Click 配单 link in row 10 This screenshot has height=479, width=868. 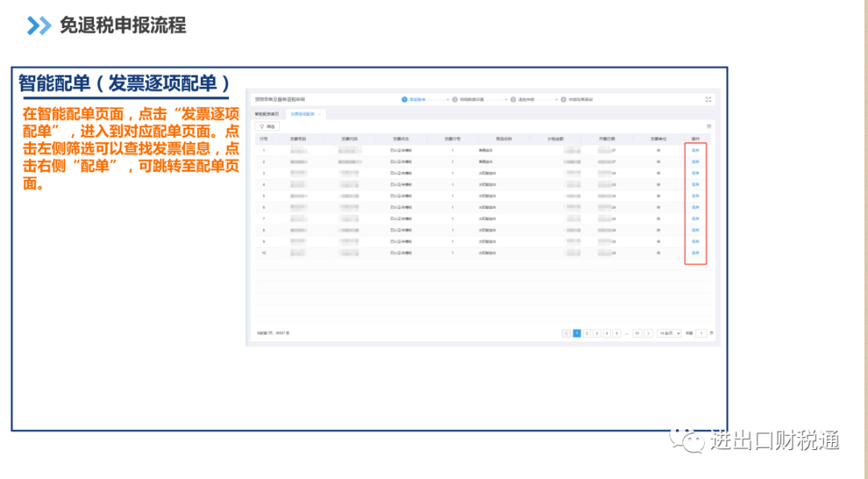pyautogui.click(x=696, y=253)
